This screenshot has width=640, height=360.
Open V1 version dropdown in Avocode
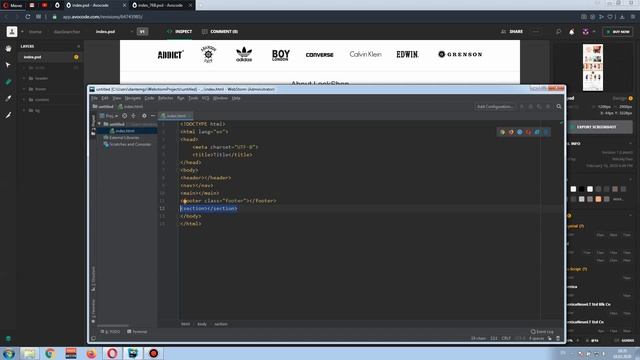coord(142,31)
